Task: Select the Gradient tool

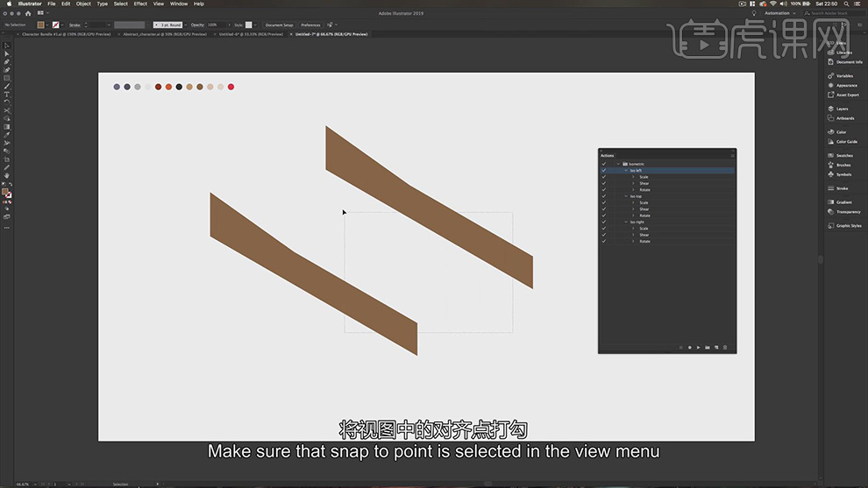Action: click(x=7, y=127)
